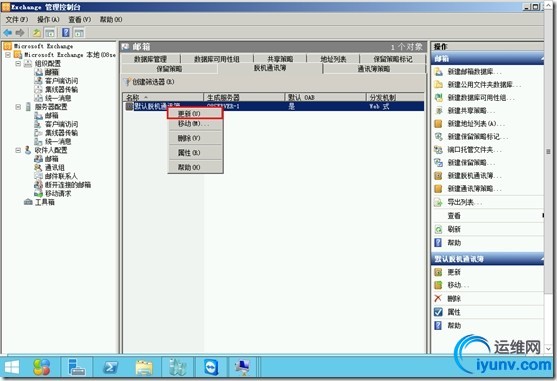Click the 新建脱机通讯簿 action icon
Image resolution: width=557 pixels, height=381 pixels.
point(439,175)
